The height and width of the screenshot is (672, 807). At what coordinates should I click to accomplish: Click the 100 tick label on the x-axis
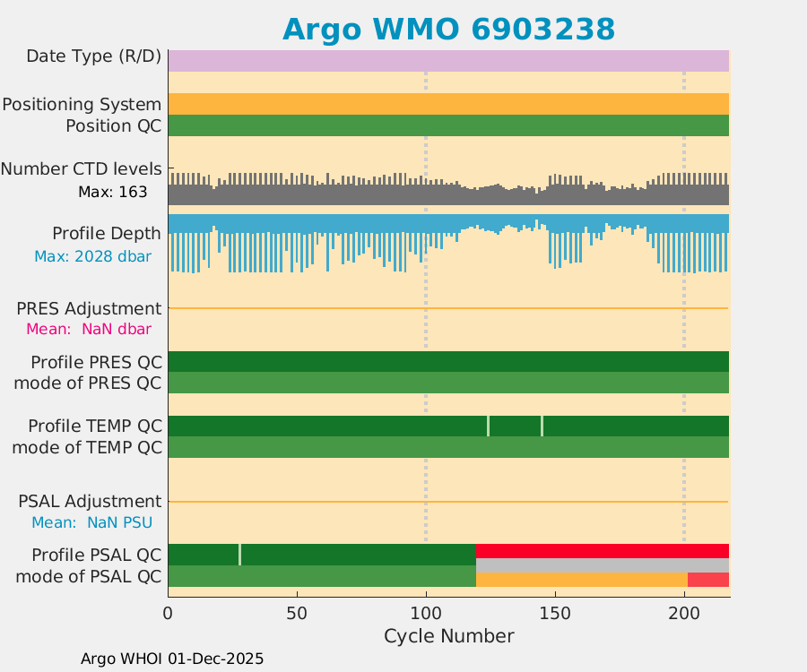(x=426, y=614)
